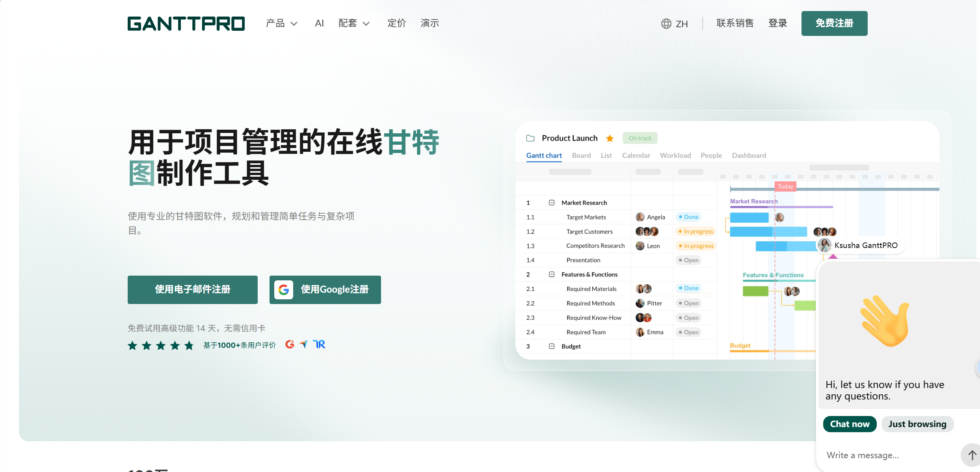The width and height of the screenshot is (980, 472).
Task: Click the Presentation task name
Action: tap(583, 260)
